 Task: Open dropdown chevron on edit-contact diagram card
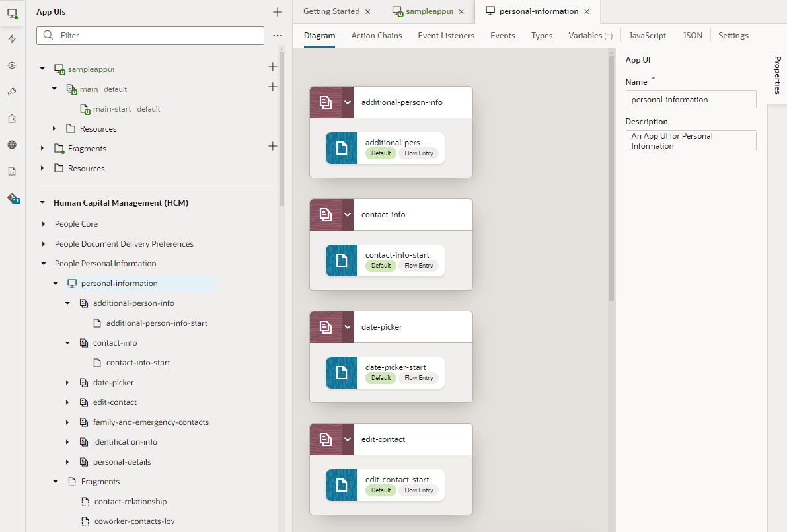pos(348,439)
